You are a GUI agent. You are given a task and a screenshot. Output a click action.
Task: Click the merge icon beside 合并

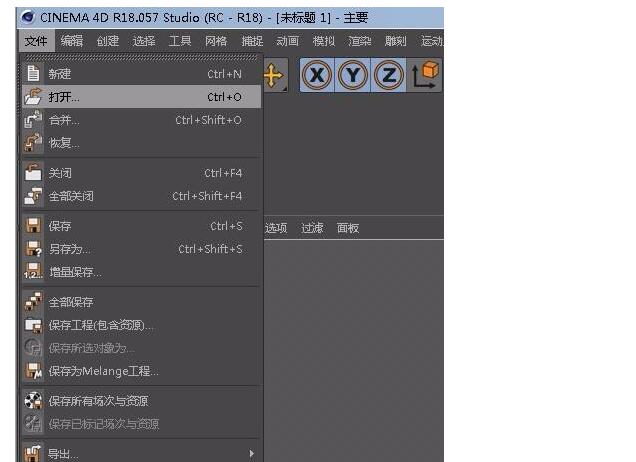[x=33, y=120]
